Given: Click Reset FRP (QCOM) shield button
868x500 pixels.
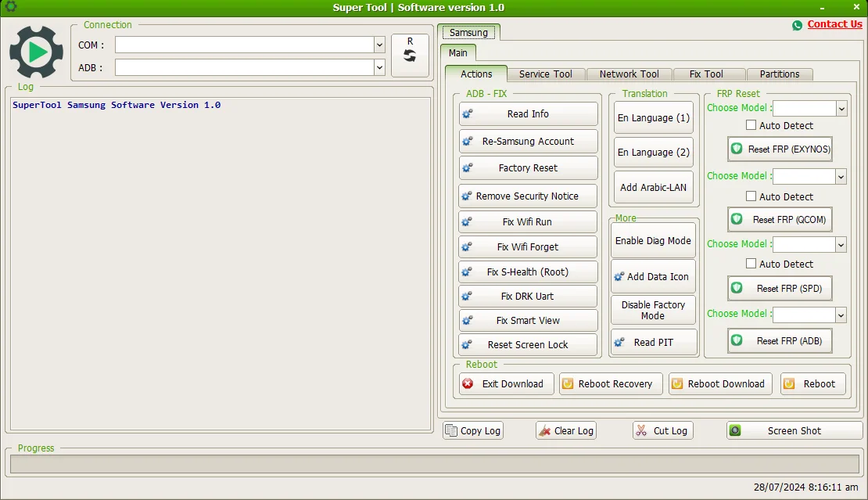Looking at the screenshot, I should [780, 219].
